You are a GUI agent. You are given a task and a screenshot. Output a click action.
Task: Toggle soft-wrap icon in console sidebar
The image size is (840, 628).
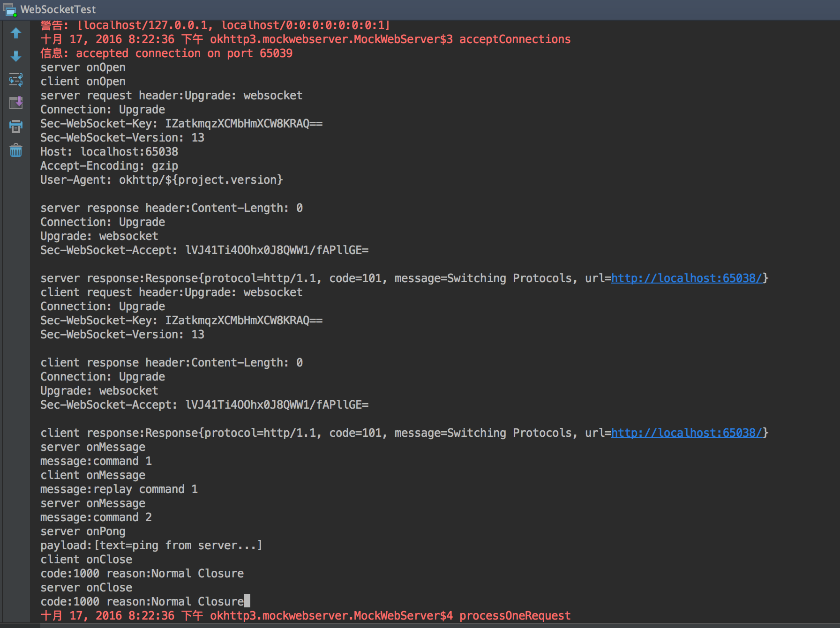pyautogui.click(x=16, y=80)
